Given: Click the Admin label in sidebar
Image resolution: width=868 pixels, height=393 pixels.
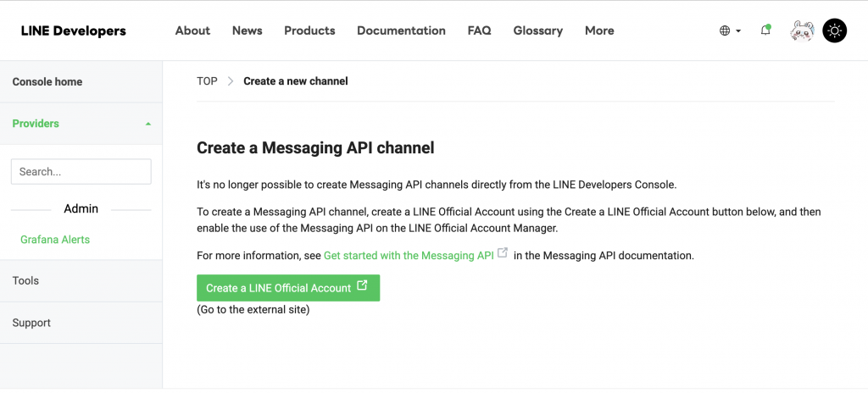Looking at the screenshot, I should click(81, 208).
